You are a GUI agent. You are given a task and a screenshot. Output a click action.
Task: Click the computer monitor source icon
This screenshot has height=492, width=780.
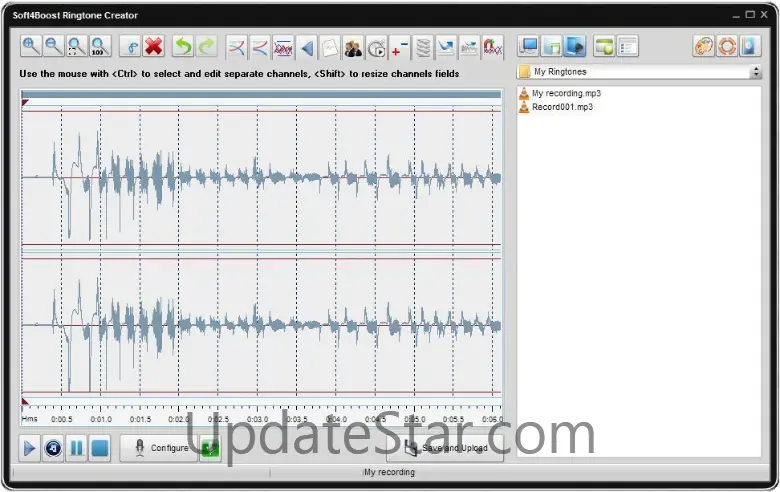click(x=529, y=46)
